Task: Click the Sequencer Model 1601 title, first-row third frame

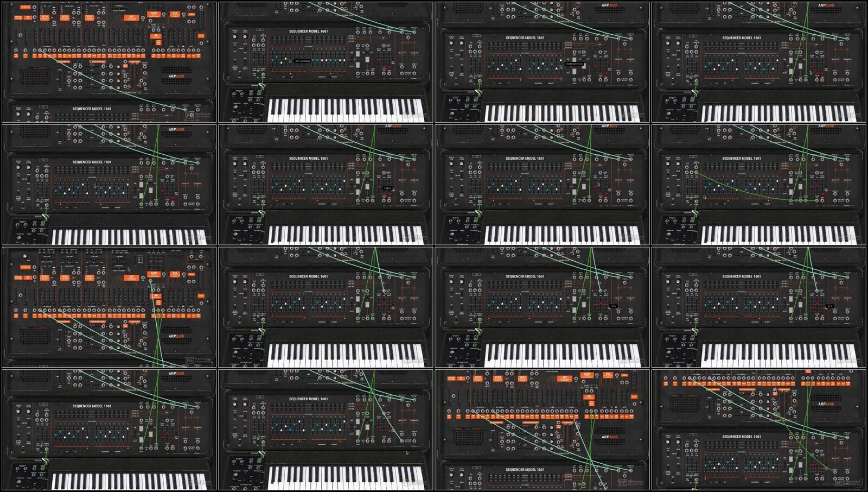Action: pyautogui.click(x=525, y=38)
